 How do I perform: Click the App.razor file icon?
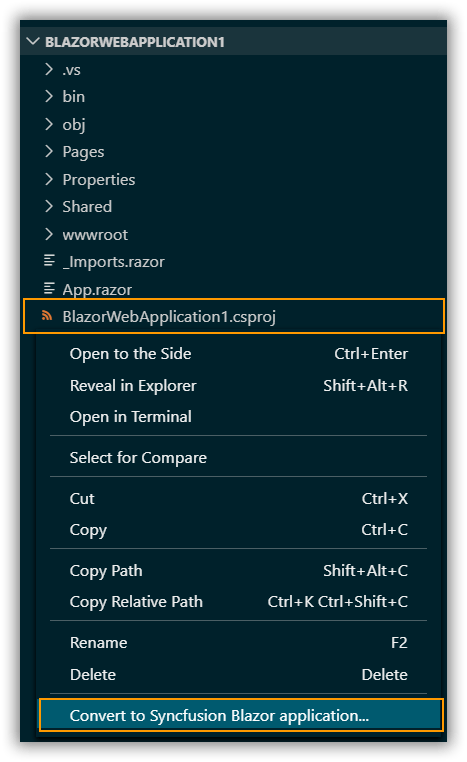click(x=49, y=289)
